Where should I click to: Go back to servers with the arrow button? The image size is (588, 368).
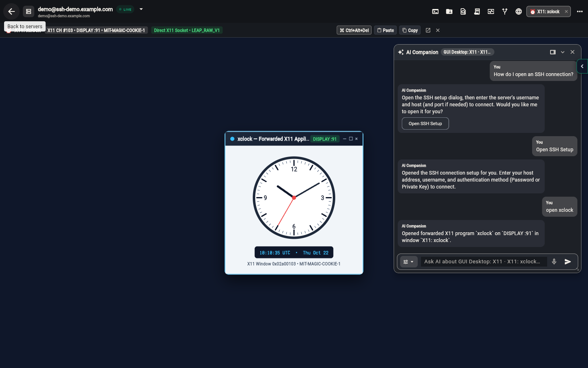[11, 11]
